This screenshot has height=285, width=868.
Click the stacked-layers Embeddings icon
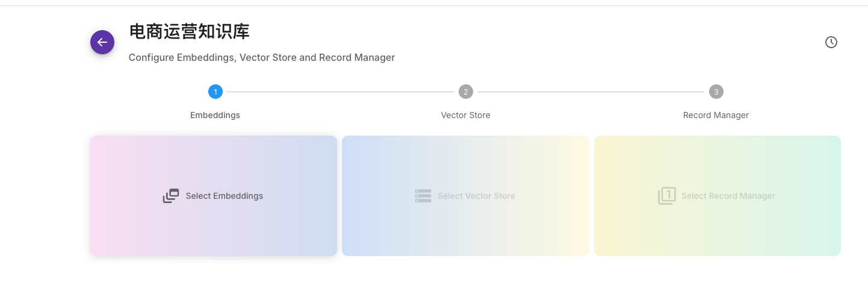click(171, 196)
